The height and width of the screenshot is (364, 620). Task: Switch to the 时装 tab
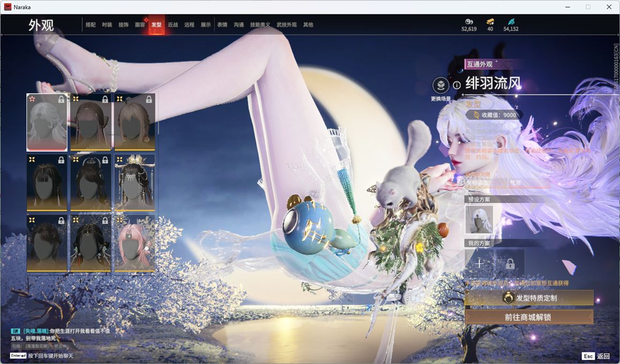tap(107, 25)
